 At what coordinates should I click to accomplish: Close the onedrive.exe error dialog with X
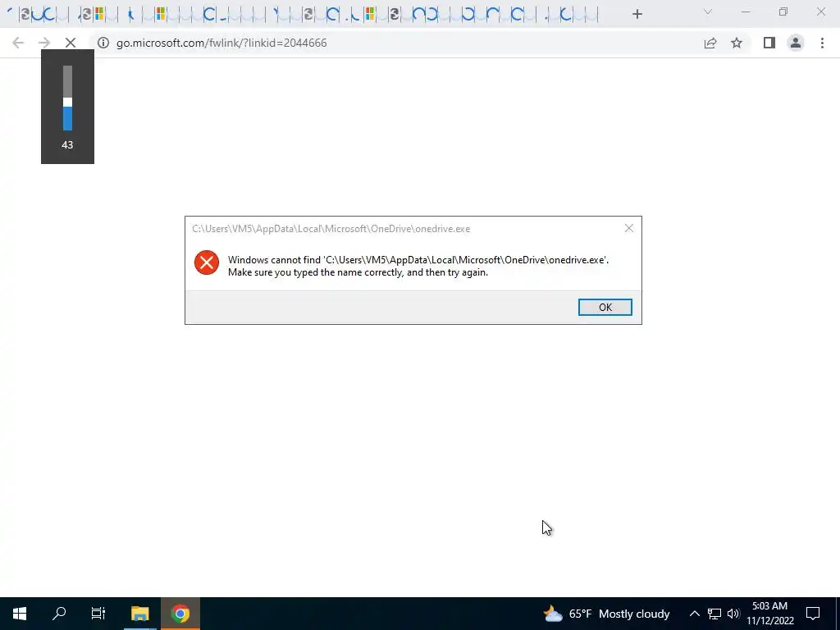(629, 228)
